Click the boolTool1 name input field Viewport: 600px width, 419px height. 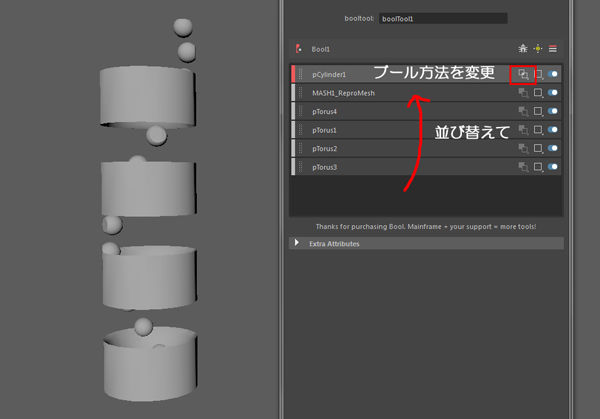pos(443,18)
